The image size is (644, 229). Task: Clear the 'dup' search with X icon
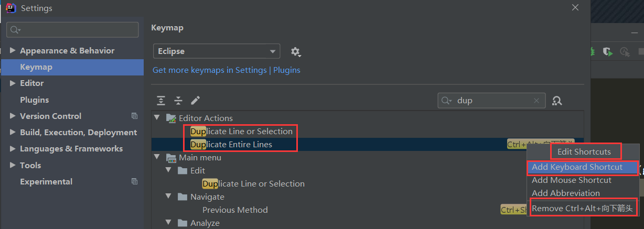tap(536, 101)
